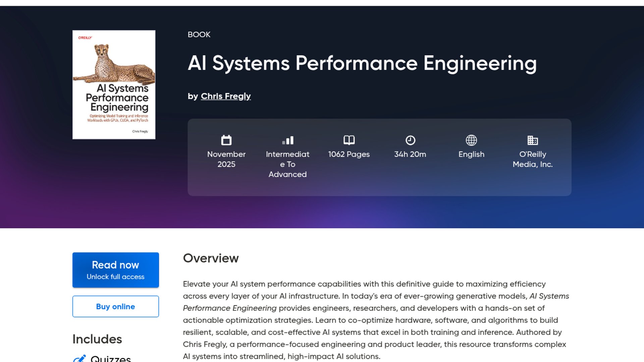Click the skill level bars icon

[x=288, y=140]
